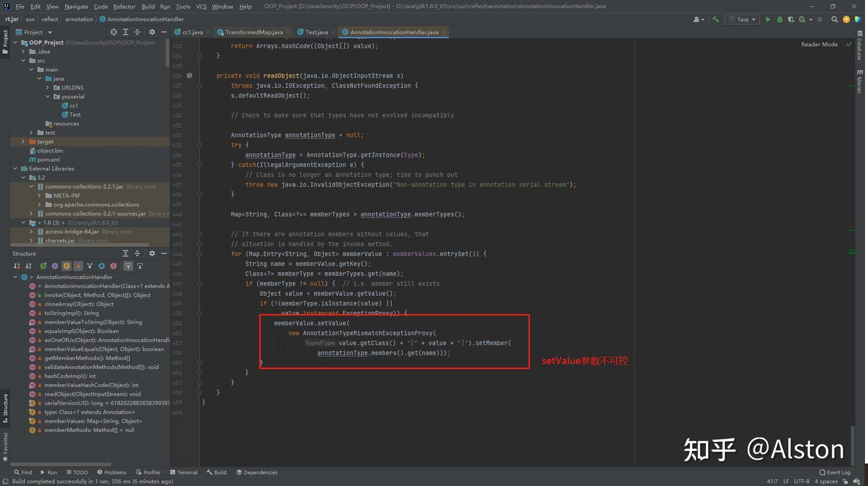Open the Database tool window
Viewport: 868px width, 486px height.
point(860,46)
